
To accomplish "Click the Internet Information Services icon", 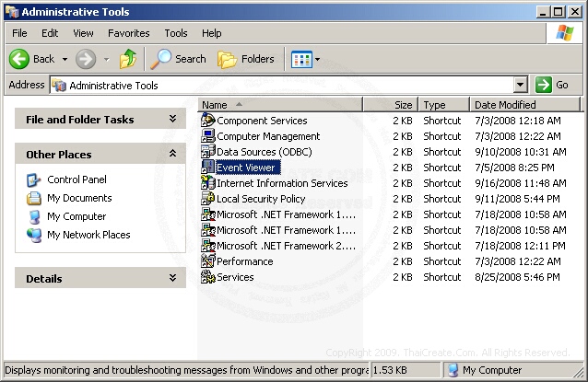I will 208,183.
